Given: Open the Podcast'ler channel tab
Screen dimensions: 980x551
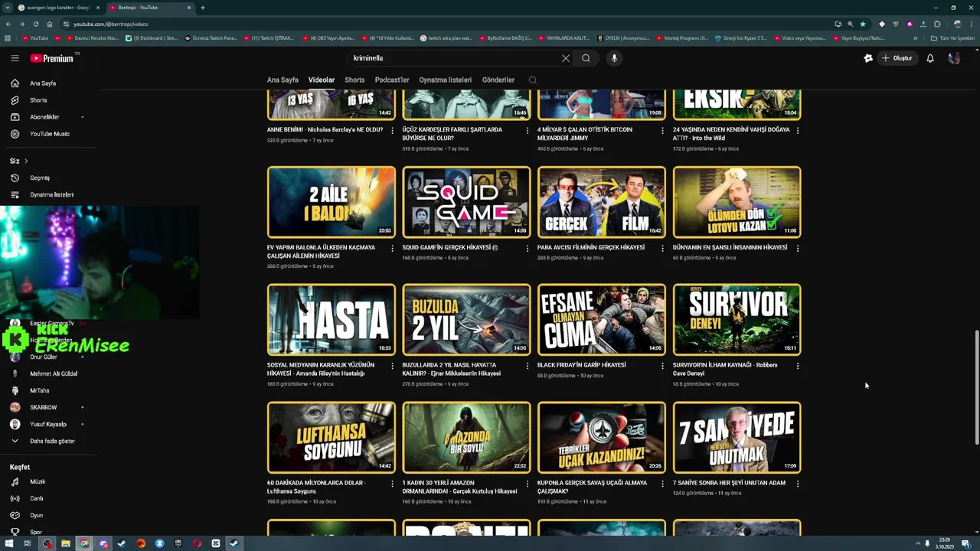Looking at the screenshot, I should 392,80.
